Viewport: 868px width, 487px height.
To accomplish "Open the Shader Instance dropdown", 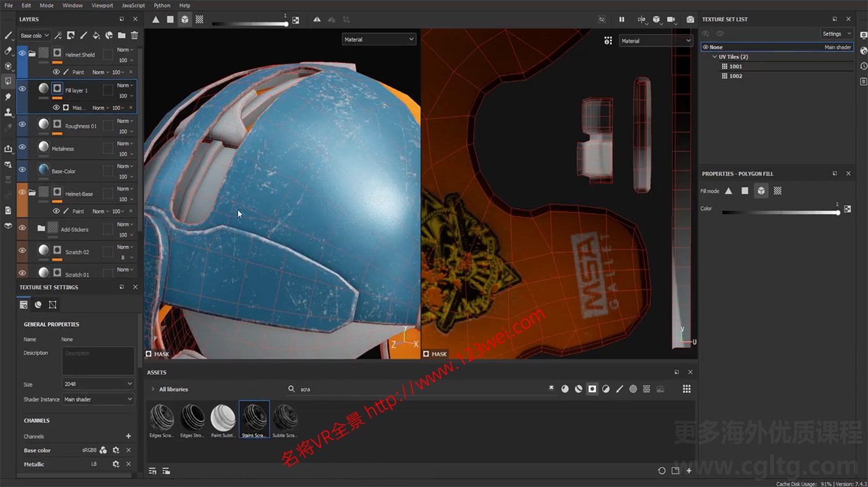I will [x=97, y=400].
